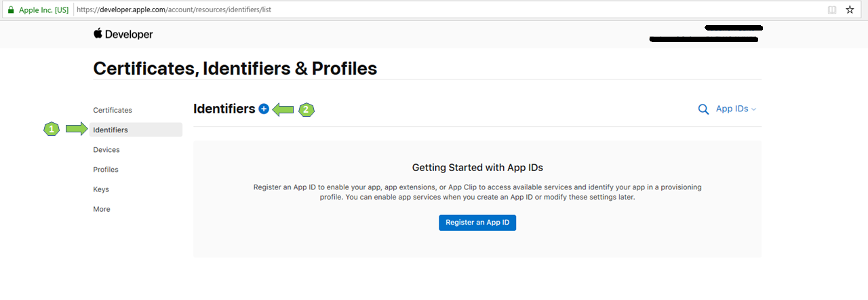
Task: Click the Apple Developer logo
Action: tap(123, 34)
